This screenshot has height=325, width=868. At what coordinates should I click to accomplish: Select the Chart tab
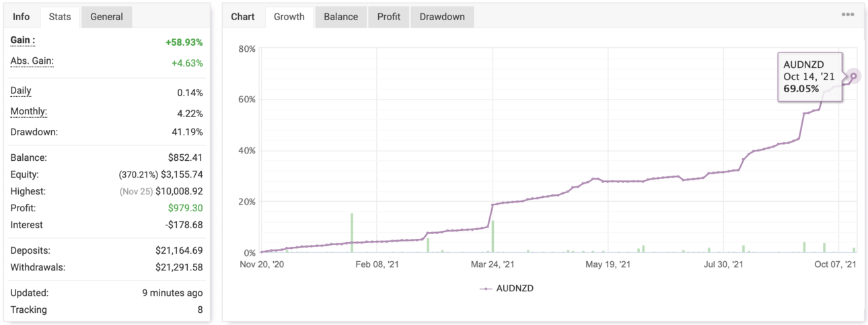pos(243,17)
